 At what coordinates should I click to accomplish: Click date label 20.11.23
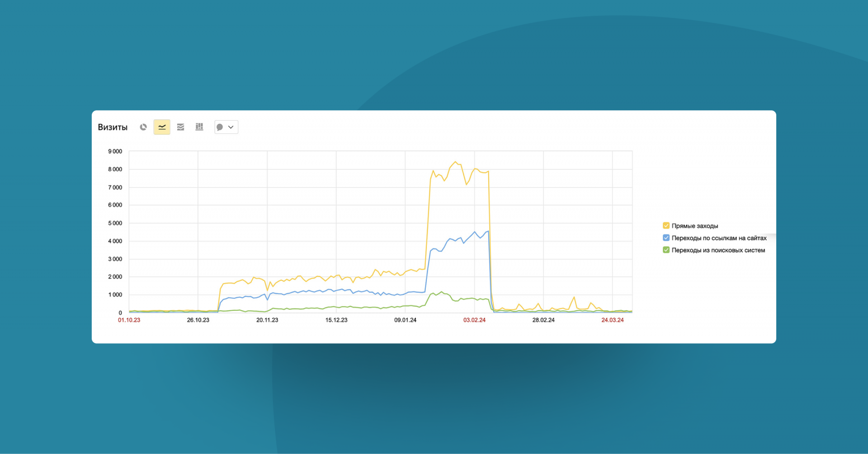pos(267,320)
